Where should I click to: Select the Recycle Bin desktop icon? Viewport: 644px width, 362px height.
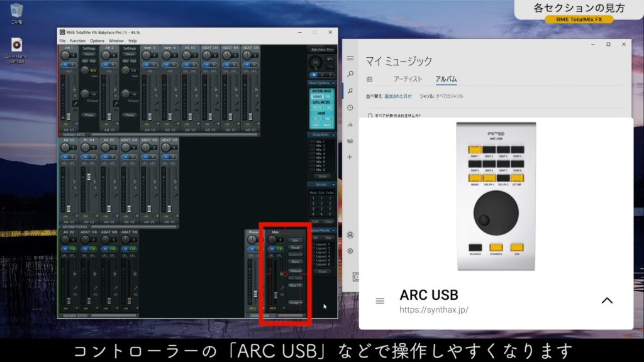click(x=16, y=14)
